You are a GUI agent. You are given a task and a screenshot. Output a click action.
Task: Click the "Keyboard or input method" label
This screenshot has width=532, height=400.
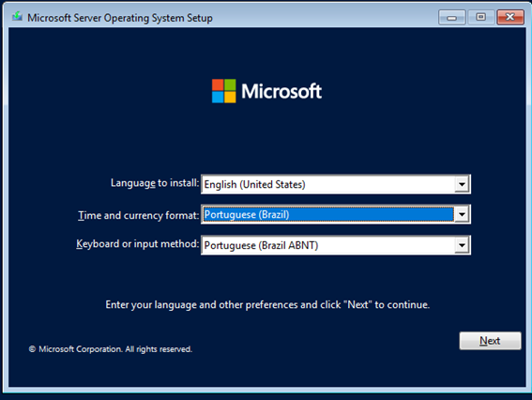click(x=137, y=244)
